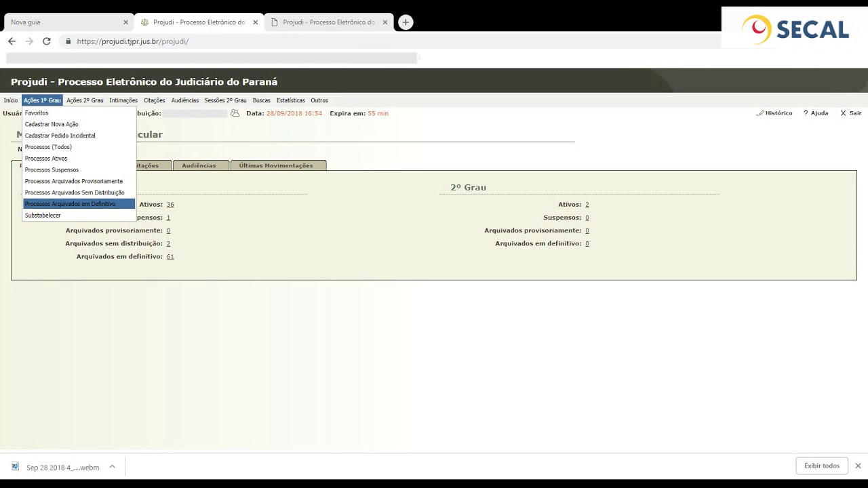
Task: Open the Outros menu
Action: pyautogui.click(x=319, y=100)
